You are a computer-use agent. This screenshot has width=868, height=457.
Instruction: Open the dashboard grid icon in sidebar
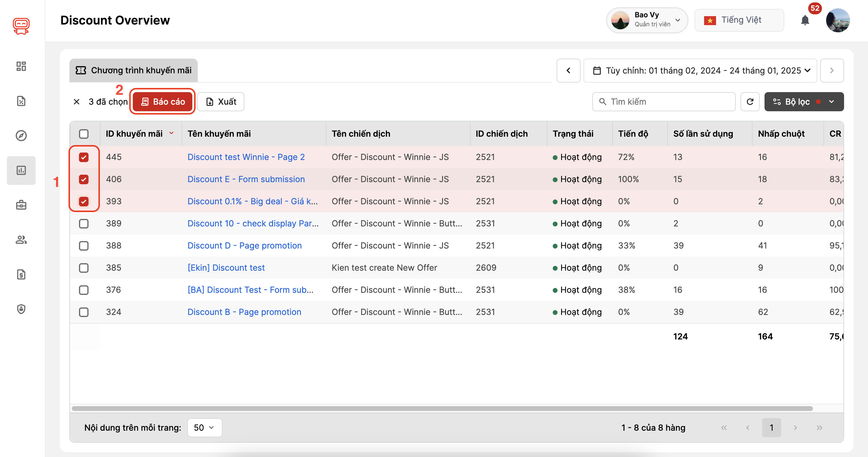pos(21,66)
